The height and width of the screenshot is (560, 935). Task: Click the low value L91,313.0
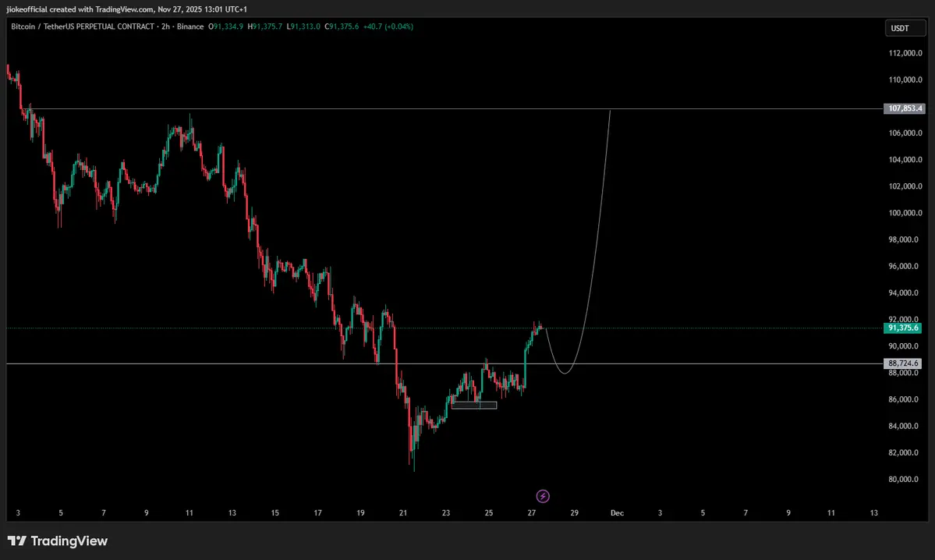pyautogui.click(x=303, y=27)
